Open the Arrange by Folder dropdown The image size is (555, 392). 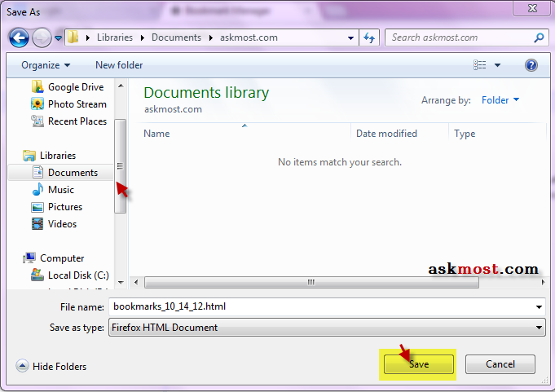(500, 100)
